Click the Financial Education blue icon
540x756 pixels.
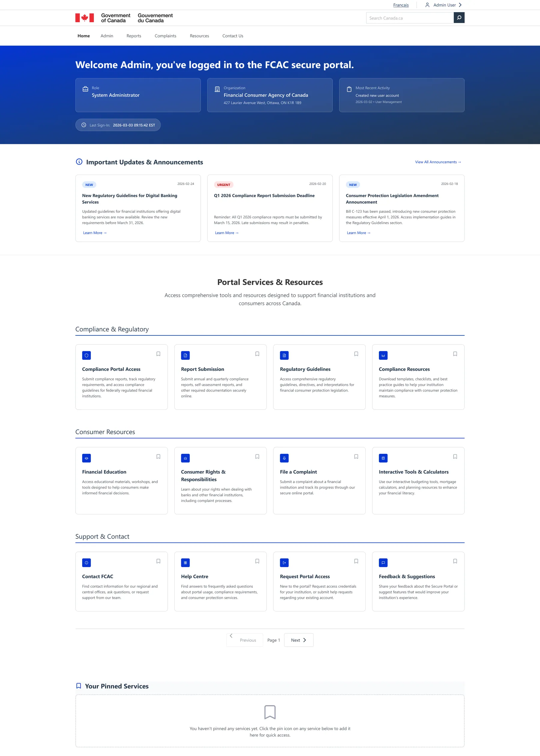pyautogui.click(x=86, y=458)
